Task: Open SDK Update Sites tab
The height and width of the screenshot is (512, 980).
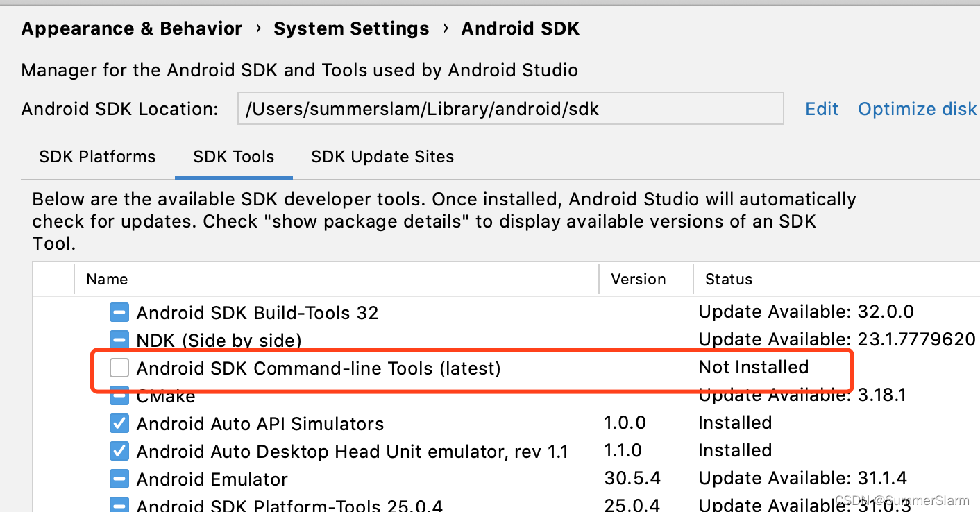Action: pos(382,157)
